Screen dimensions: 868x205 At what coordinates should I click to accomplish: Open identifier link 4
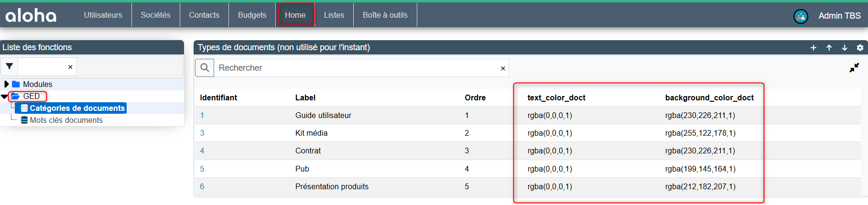(x=202, y=151)
